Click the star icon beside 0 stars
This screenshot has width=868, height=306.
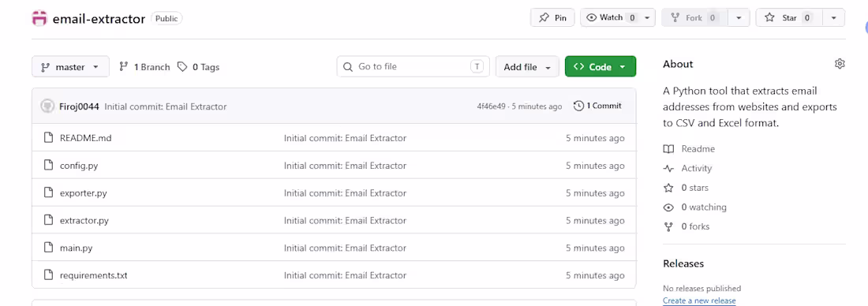pyautogui.click(x=668, y=188)
